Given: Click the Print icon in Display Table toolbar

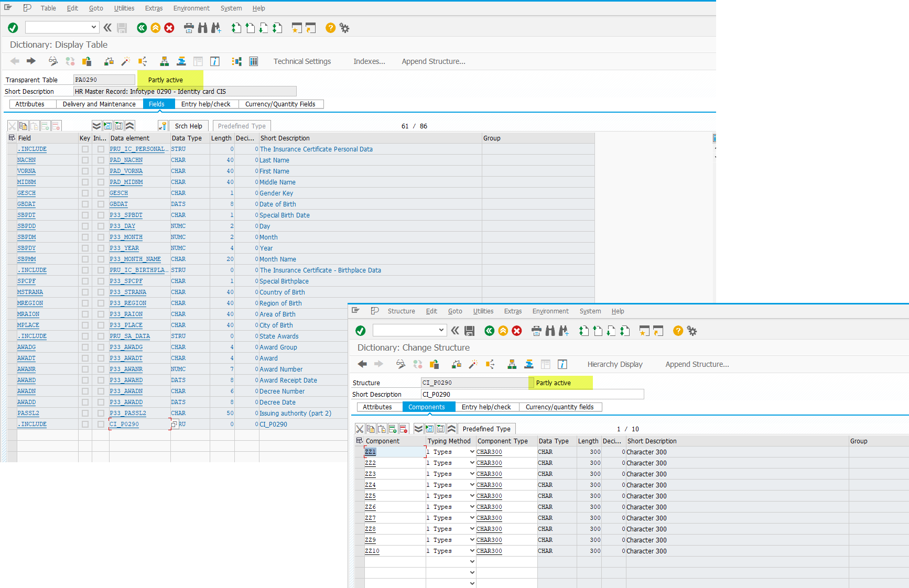Looking at the screenshot, I should pos(189,28).
